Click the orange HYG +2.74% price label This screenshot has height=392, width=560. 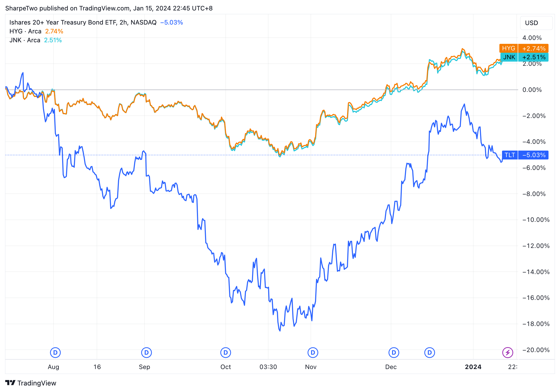(524, 48)
